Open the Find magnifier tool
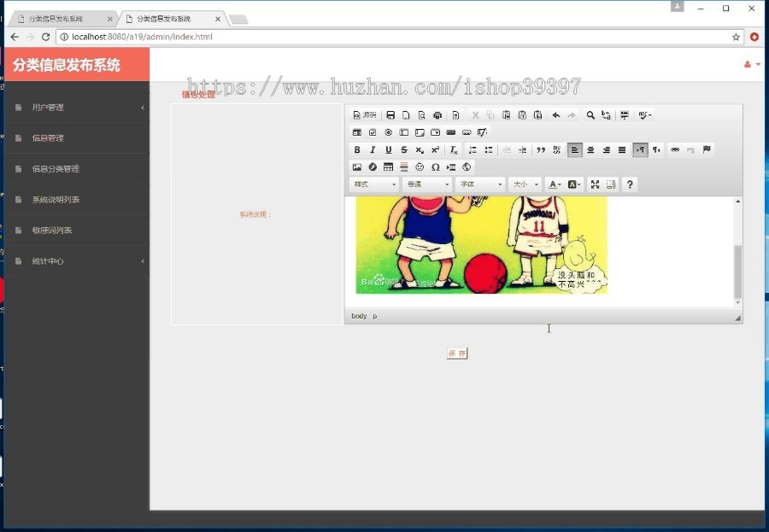 [590, 115]
